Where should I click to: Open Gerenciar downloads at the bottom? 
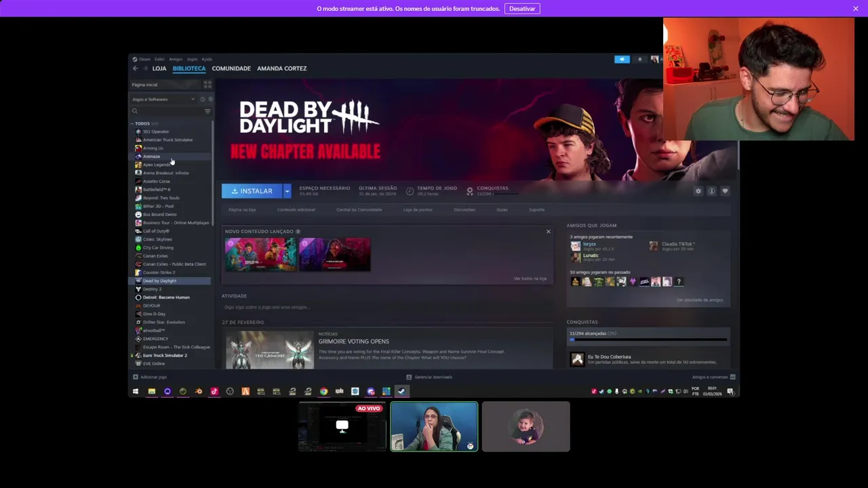[x=429, y=377]
